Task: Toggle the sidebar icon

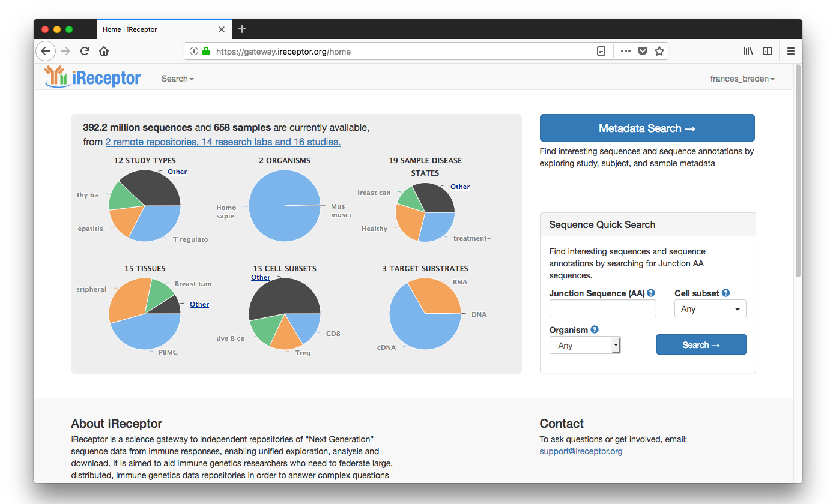Action: click(768, 52)
